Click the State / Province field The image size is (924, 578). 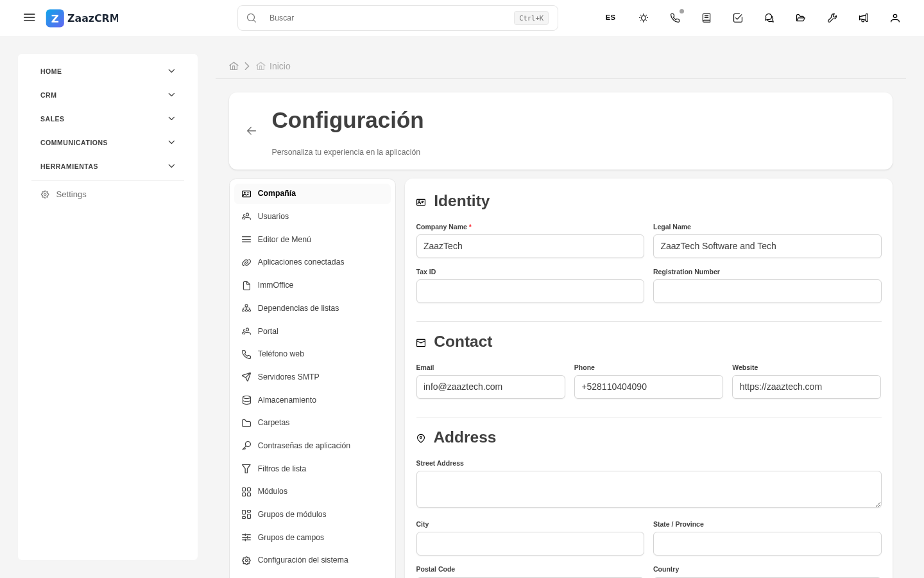point(767,544)
